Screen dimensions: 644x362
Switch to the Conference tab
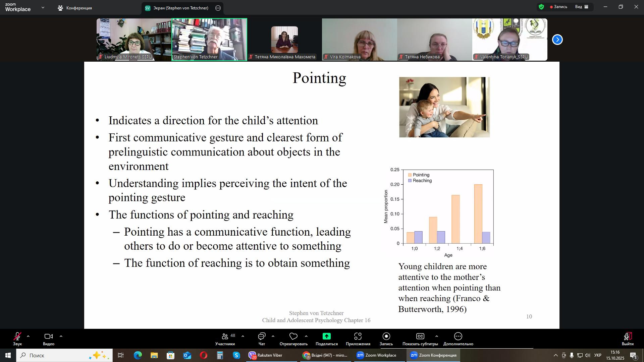pyautogui.click(x=75, y=8)
